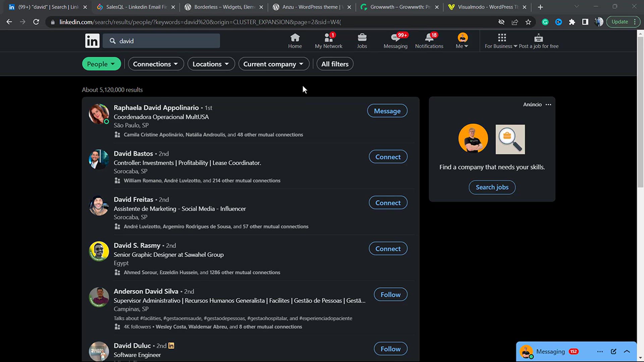
Task: Open the Jobs briefcase icon
Action: coord(362,41)
